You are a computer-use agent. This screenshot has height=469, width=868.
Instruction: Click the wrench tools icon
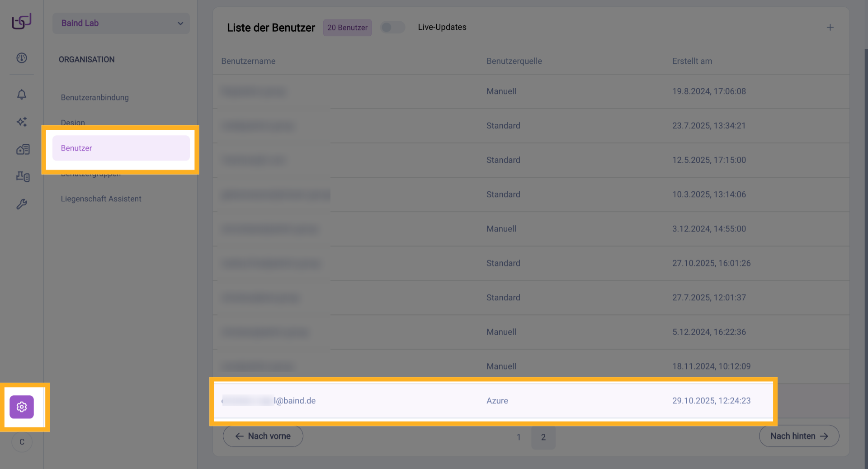coord(22,204)
